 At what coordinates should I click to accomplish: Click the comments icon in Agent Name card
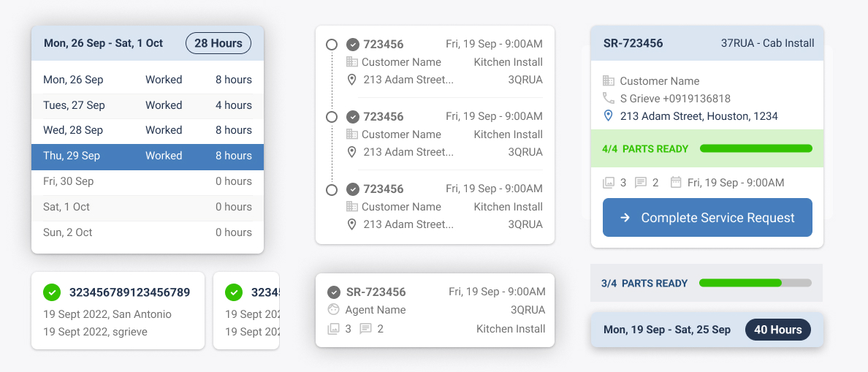pyautogui.click(x=366, y=329)
